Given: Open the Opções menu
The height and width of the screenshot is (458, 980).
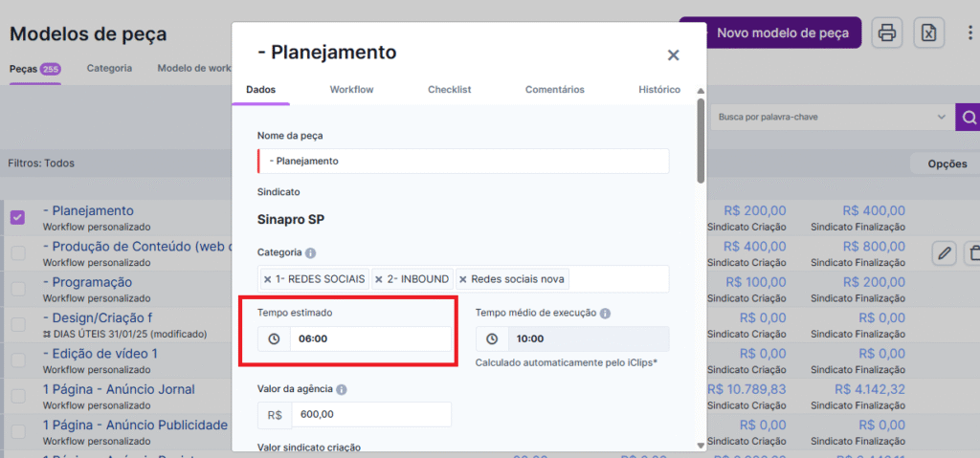Looking at the screenshot, I should click(947, 164).
